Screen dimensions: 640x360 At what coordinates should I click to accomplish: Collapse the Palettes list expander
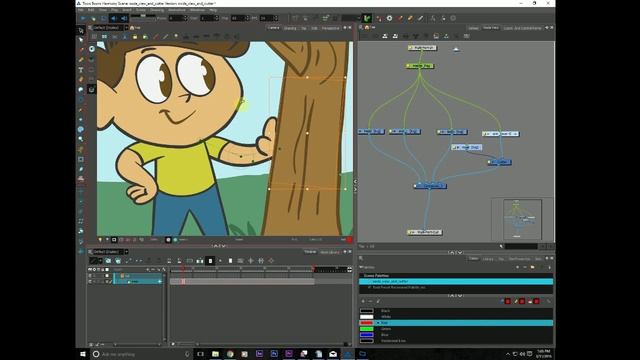coord(361,267)
